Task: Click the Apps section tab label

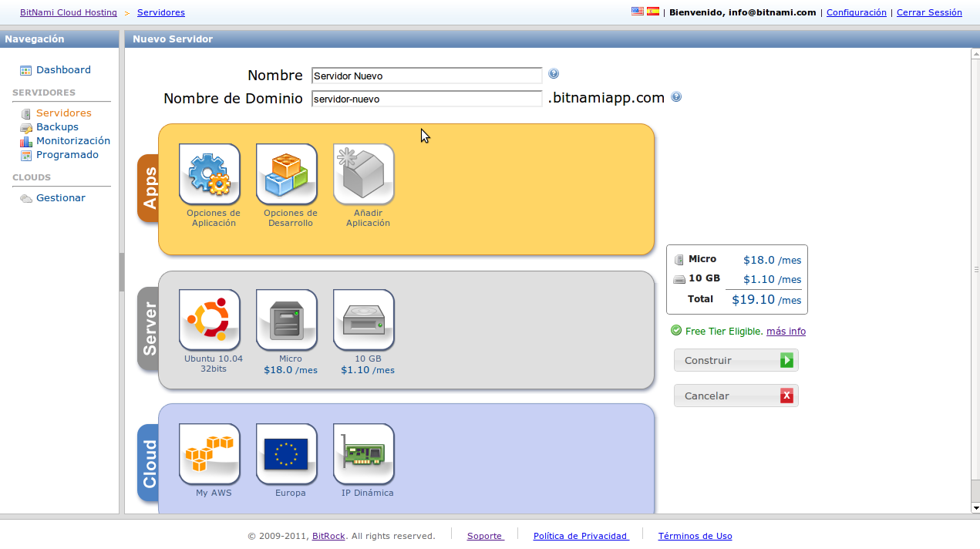Action: [x=149, y=188]
